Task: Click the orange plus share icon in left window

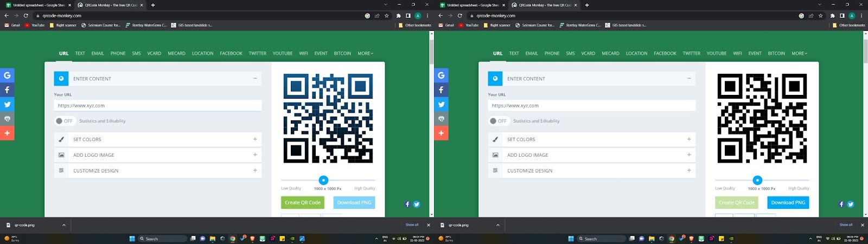Action: pos(7,133)
